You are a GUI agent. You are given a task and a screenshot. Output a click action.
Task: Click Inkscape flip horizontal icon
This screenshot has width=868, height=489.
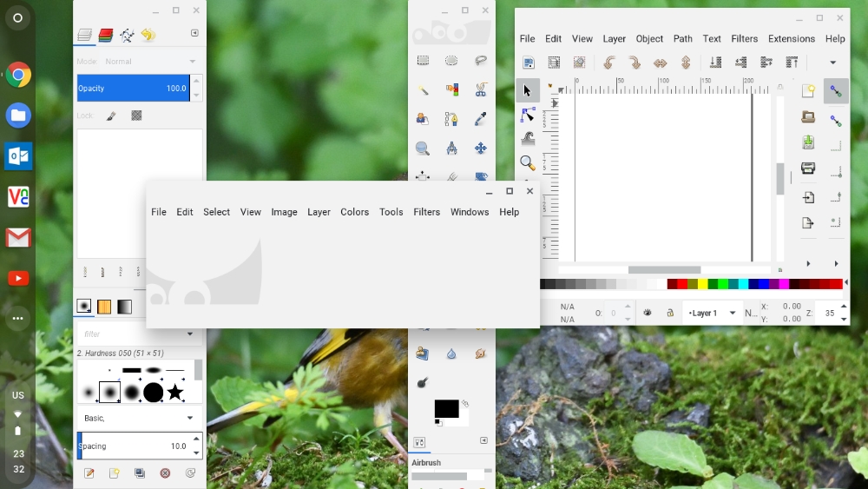coord(661,63)
